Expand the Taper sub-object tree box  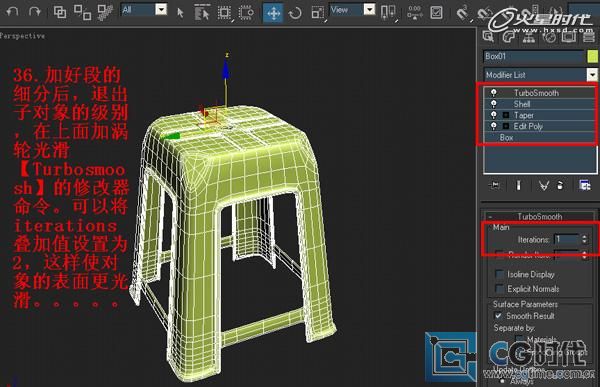coord(506,115)
